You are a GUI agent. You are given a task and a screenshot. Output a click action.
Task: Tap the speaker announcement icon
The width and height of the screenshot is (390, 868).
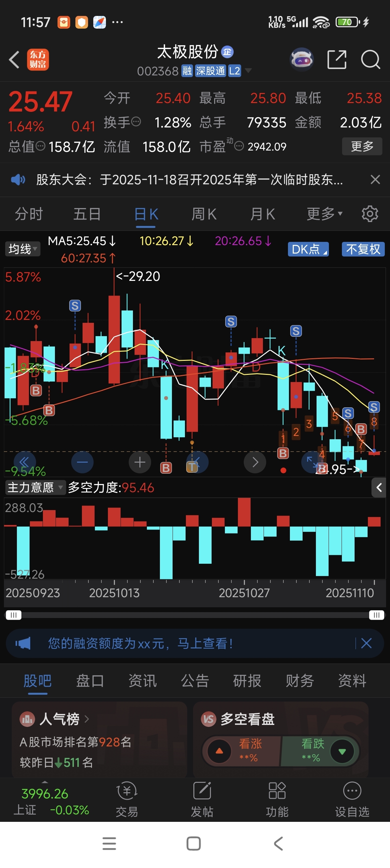(x=18, y=179)
